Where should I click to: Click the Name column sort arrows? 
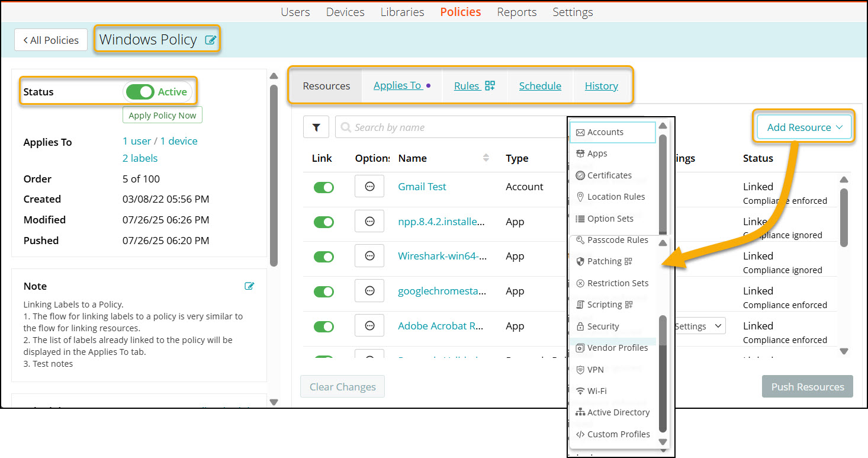(486, 158)
